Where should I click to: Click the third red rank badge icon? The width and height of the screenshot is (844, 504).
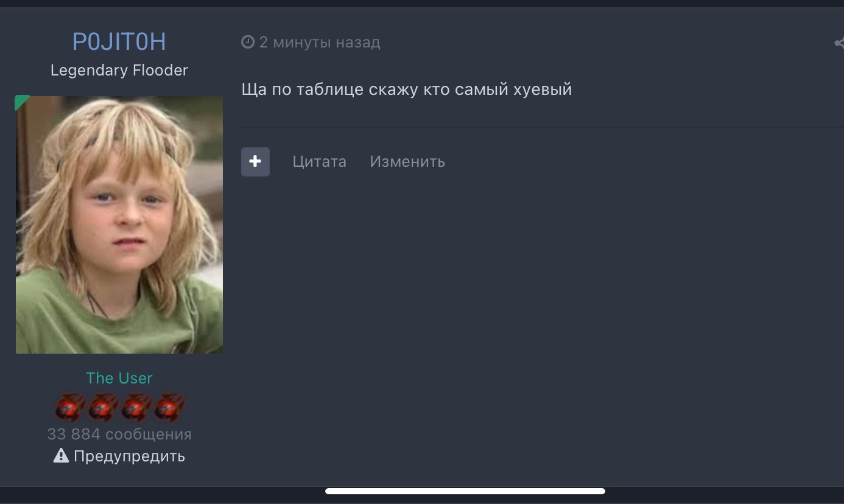pyautogui.click(x=136, y=408)
